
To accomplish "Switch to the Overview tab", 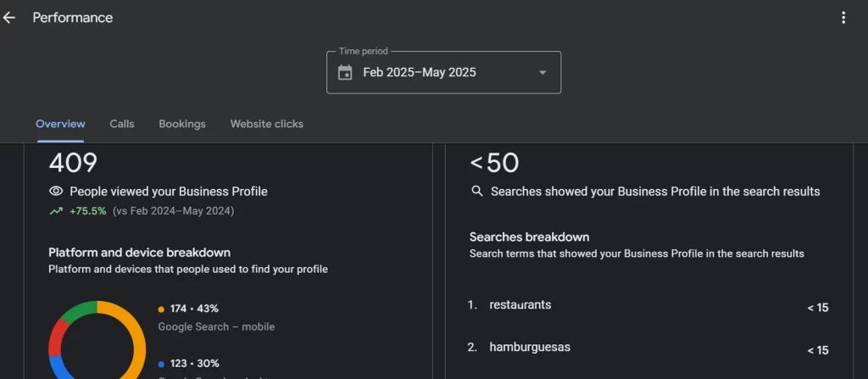I will click(60, 124).
